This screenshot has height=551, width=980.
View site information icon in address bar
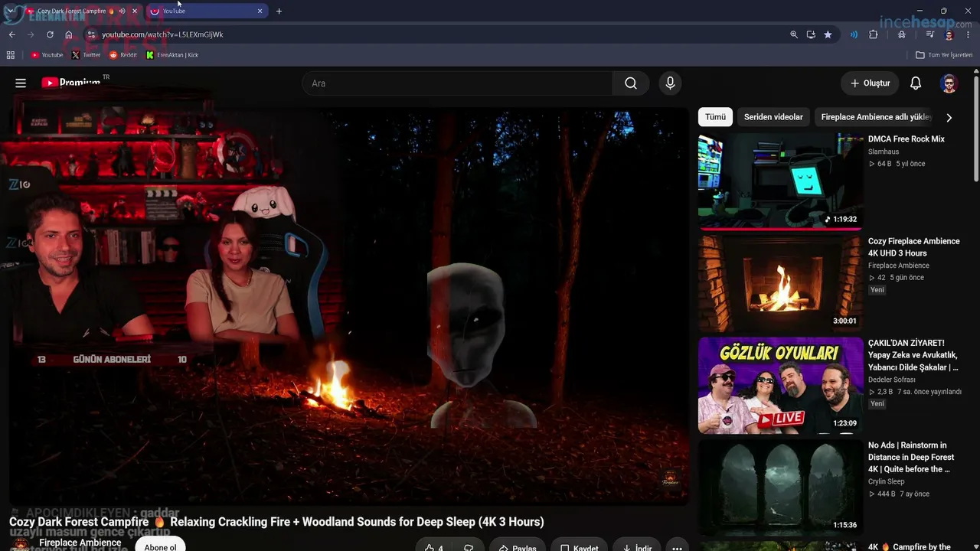pos(91,34)
